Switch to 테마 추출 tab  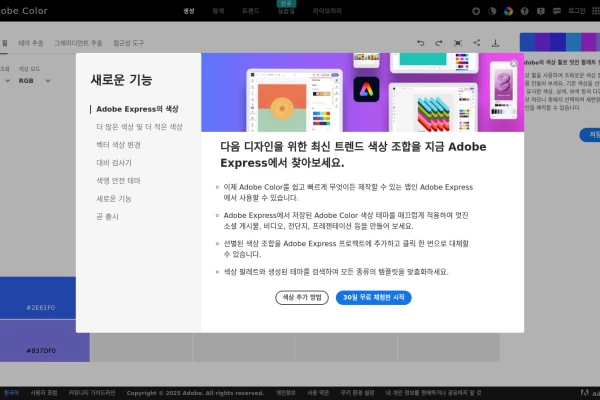pyautogui.click(x=31, y=43)
